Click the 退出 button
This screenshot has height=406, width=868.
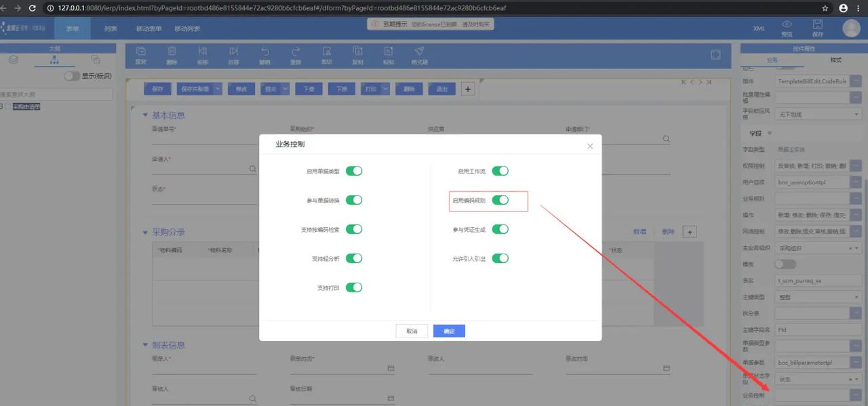442,89
